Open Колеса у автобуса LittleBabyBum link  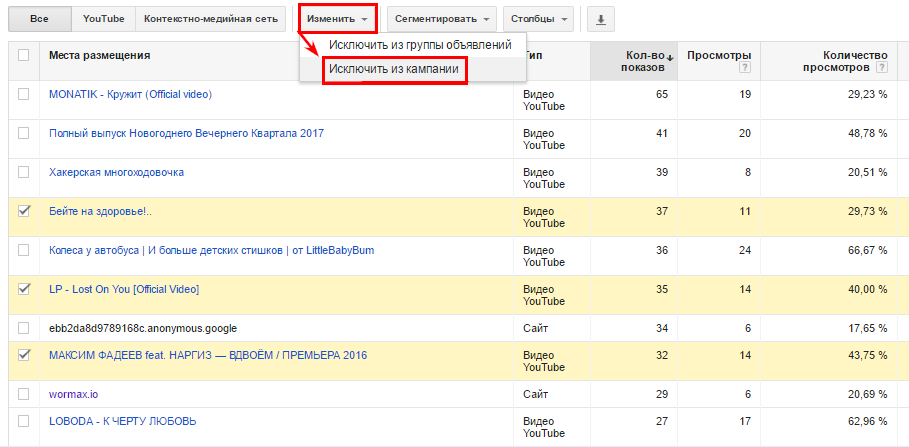tap(212, 250)
